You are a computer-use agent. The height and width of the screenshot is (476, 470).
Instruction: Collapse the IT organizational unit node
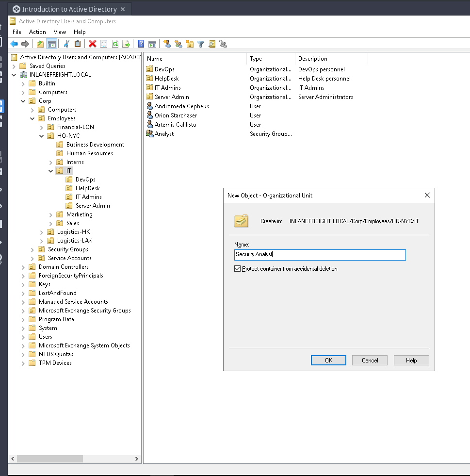(x=51, y=171)
